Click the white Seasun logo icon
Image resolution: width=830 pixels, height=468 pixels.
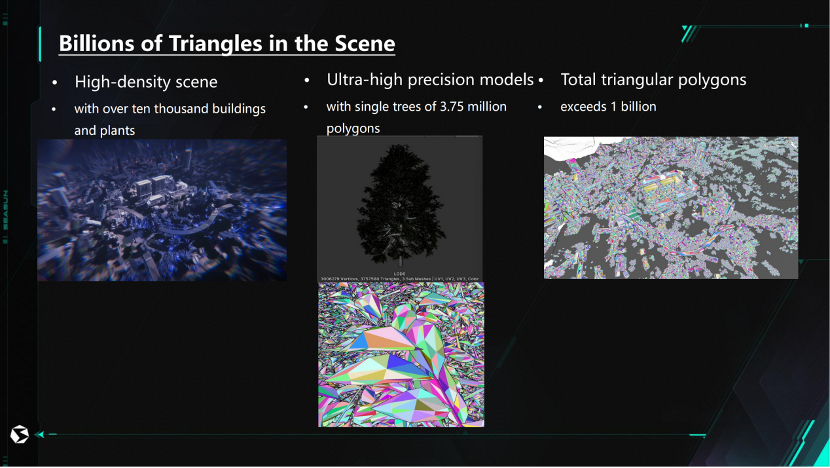(x=17, y=434)
